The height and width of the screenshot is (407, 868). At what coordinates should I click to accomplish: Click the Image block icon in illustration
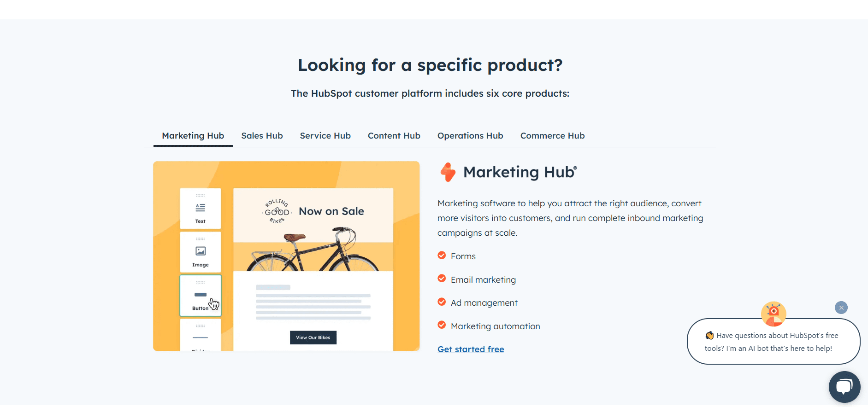200,251
